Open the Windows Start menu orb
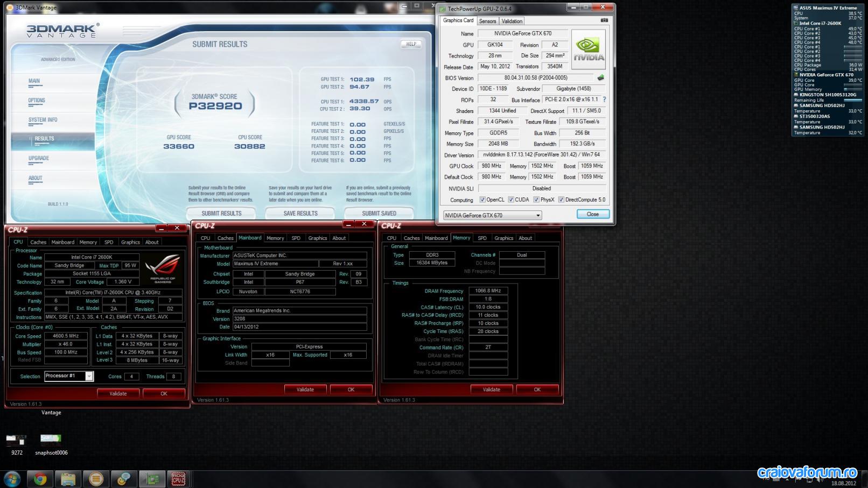The image size is (868, 488). [x=12, y=478]
